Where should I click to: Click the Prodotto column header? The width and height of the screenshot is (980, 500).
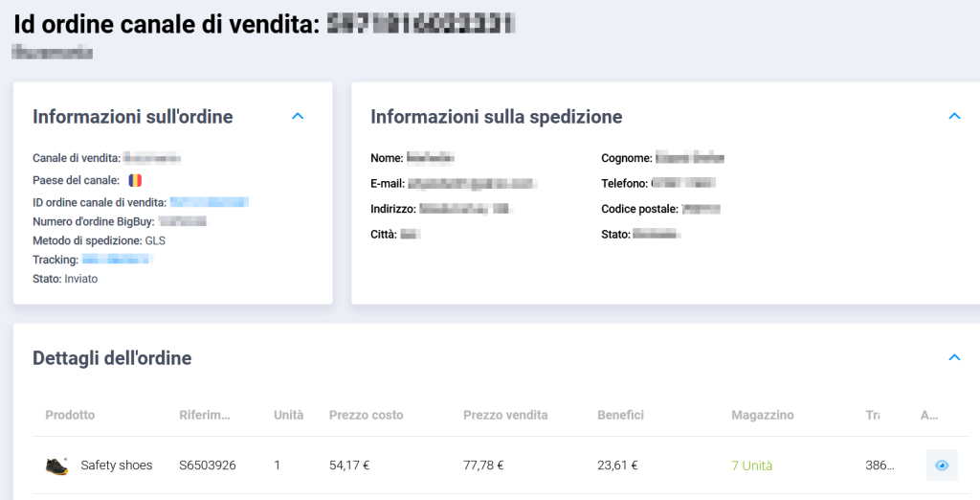(70, 415)
